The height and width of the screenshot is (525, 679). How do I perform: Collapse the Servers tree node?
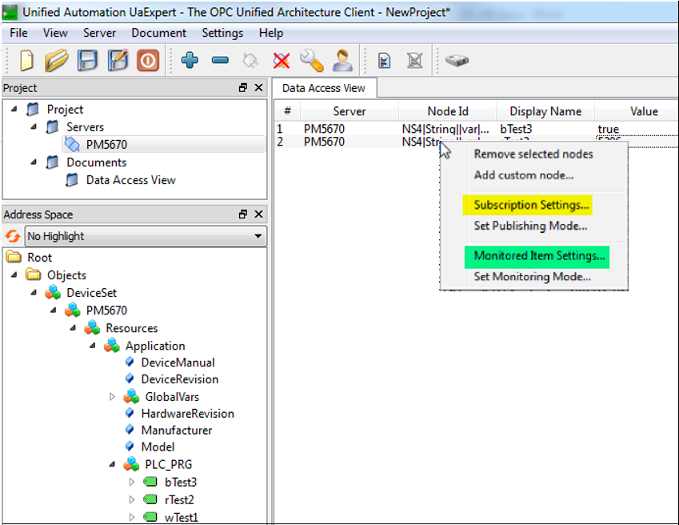point(33,127)
